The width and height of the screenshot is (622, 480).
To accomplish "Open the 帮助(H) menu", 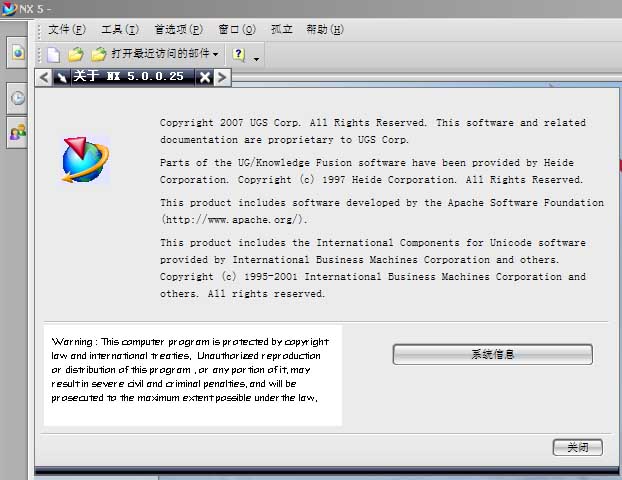I will click(324, 30).
